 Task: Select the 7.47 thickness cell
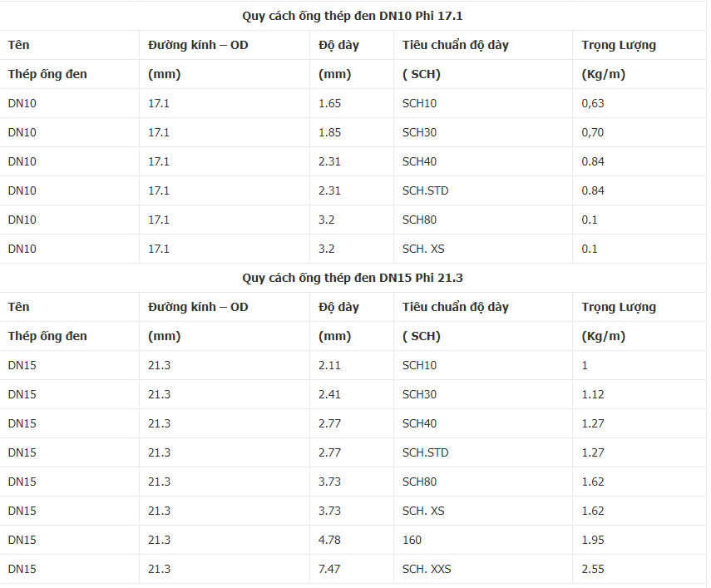coord(330,569)
